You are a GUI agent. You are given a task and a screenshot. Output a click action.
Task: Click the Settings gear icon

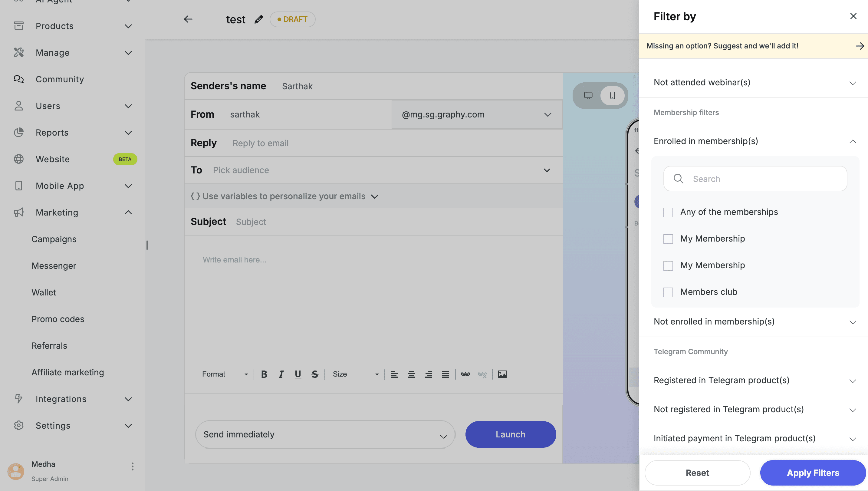tap(18, 425)
